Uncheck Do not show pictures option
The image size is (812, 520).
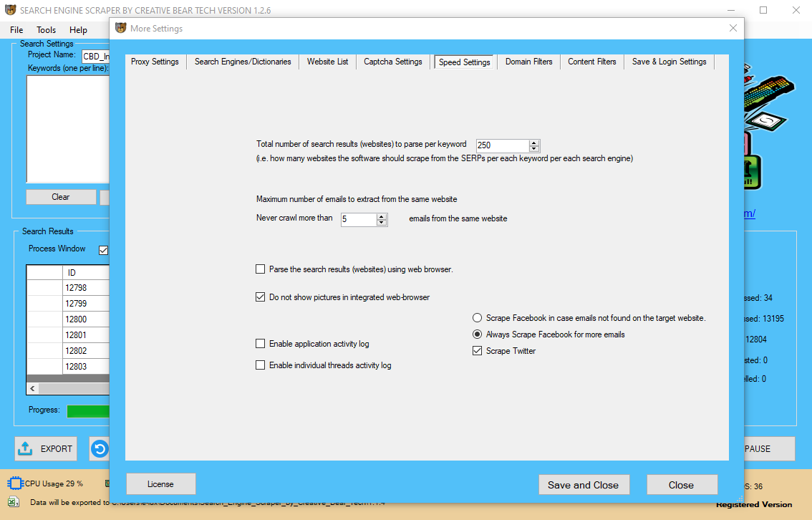261,297
